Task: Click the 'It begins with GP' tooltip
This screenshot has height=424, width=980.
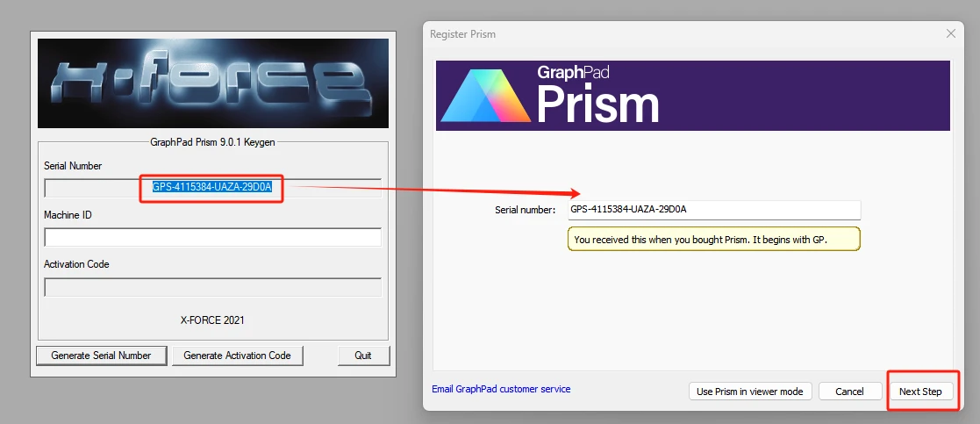Action: click(714, 239)
